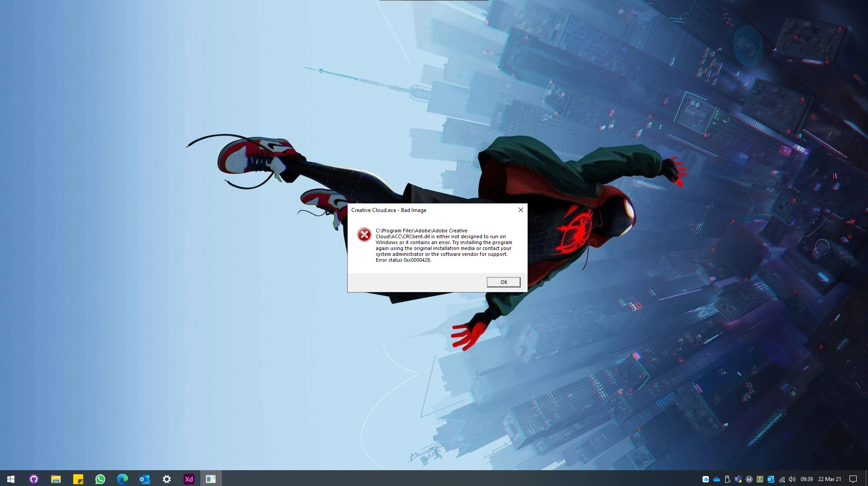Open Microsoft Teams tray icon
Image resolution: width=868 pixels, height=486 pixels.
(738, 479)
